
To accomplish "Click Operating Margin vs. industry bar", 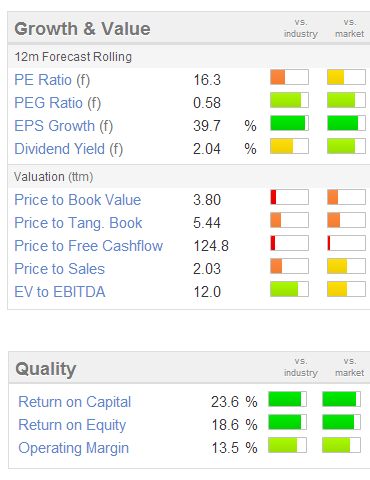I will pos(288,445).
